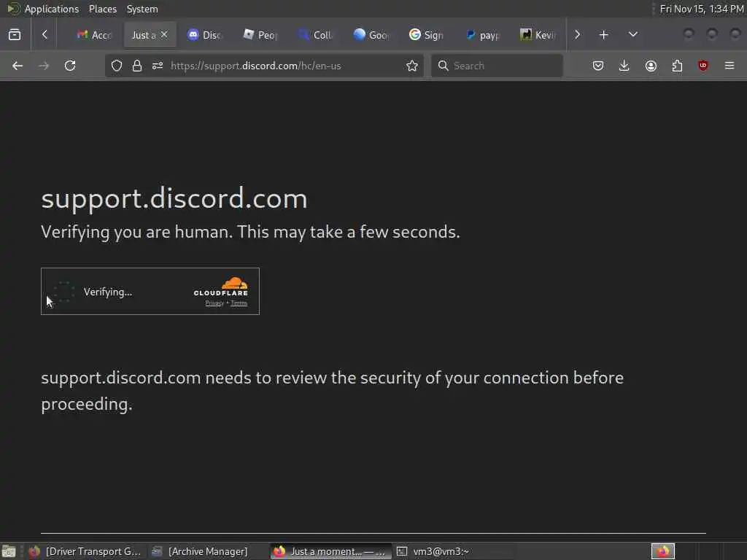Image resolution: width=747 pixels, height=560 pixels.
Task: Open Firefox View icon in tab bar
Action: tap(15, 35)
